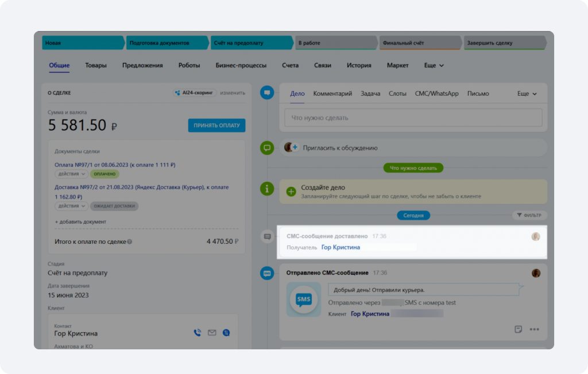Select the Счёт на предоплату stage
The image size is (588, 374).
(x=252, y=42)
